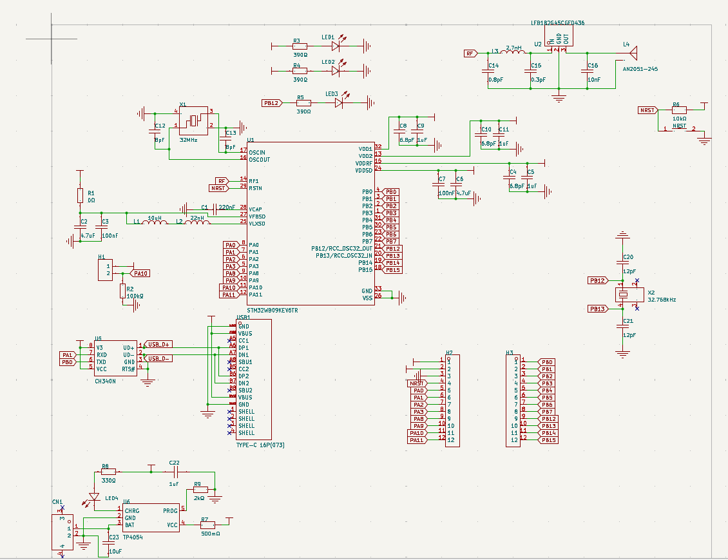Viewport: 728px width, 560px height.
Task: Click the LED4 charge indicator diode
Action: 95,496
